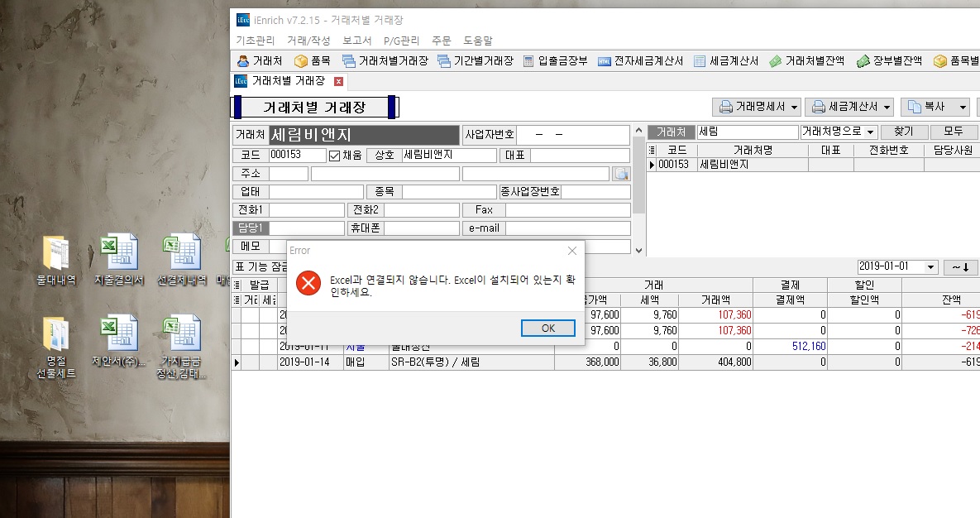The height and width of the screenshot is (518, 980).
Task: Open the 기간별거래장 toolbar item
Action: pos(475,60)
